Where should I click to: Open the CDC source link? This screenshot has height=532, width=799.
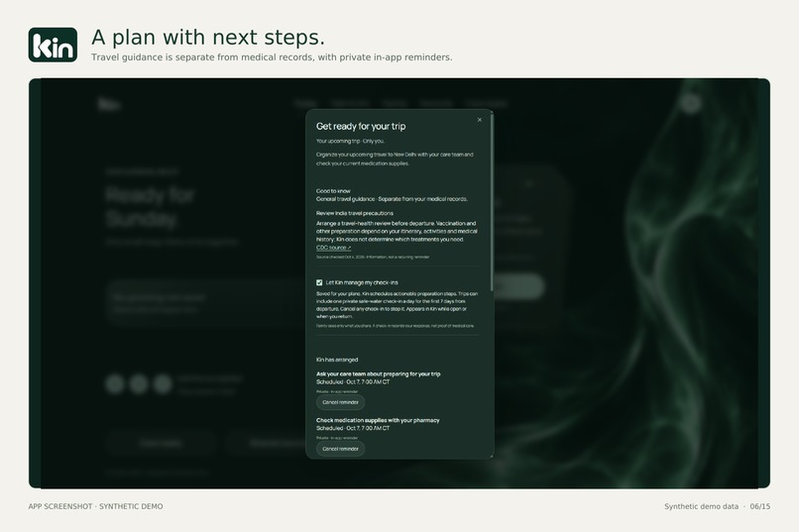pos(333,248)
